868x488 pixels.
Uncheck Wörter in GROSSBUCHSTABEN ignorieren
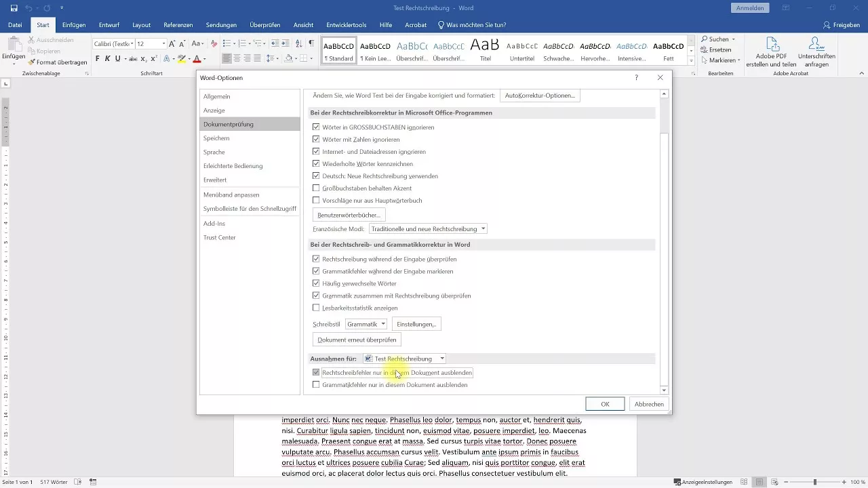click(315, 127)
